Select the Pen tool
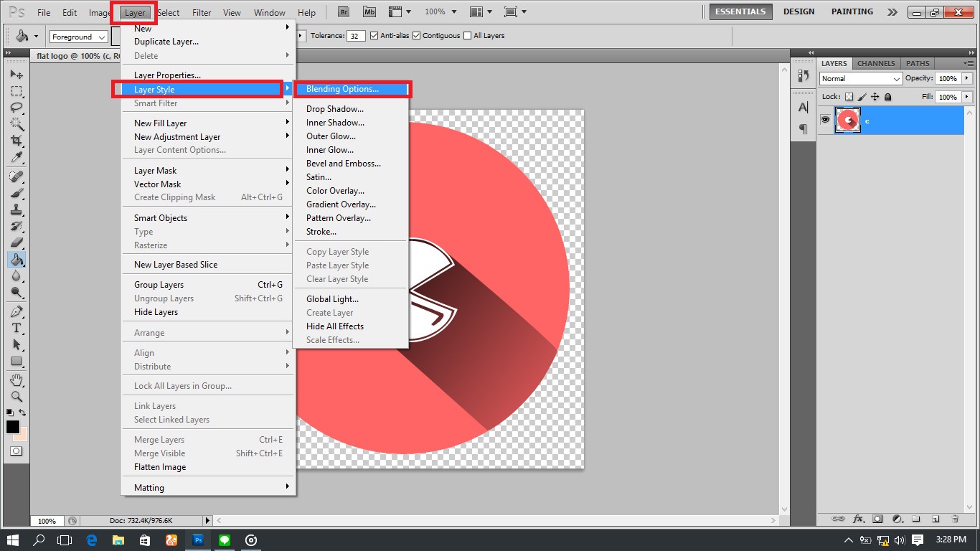 click(17, 311)
